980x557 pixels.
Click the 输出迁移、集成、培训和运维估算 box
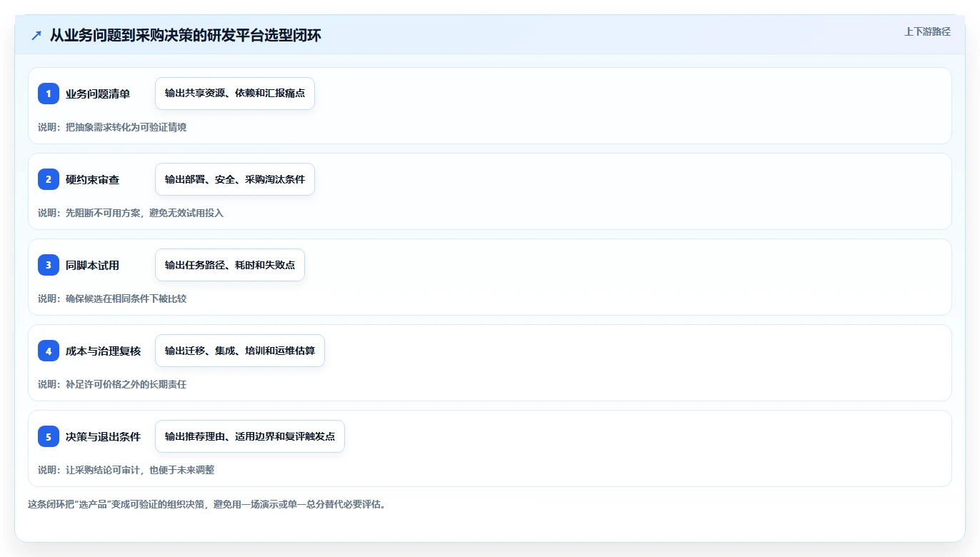240,351
